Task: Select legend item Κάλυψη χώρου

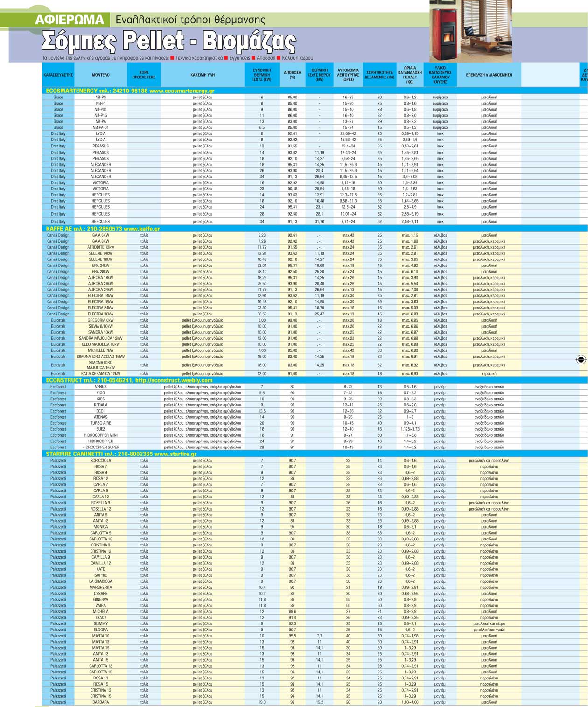Action: (x=297, y=58)
